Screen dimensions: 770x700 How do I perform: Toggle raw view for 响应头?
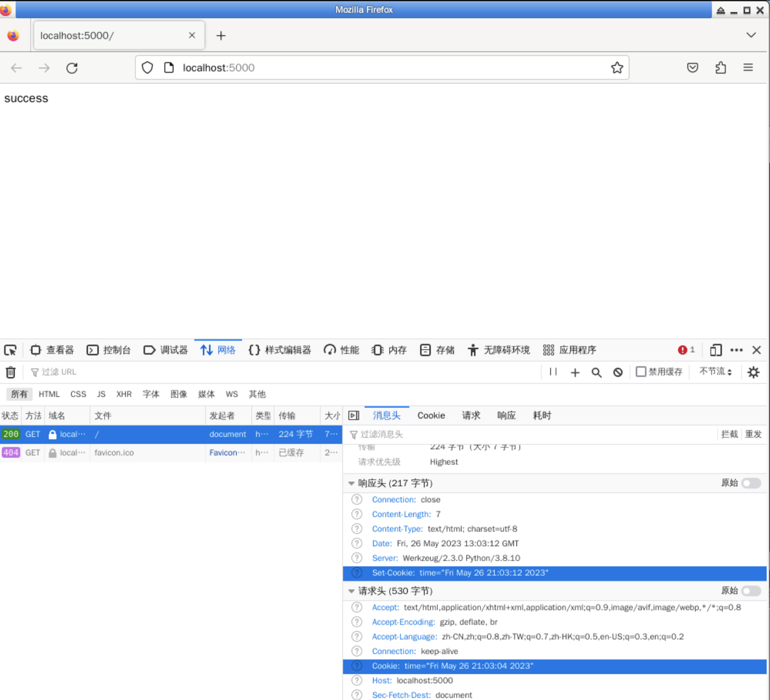[752, 483]
